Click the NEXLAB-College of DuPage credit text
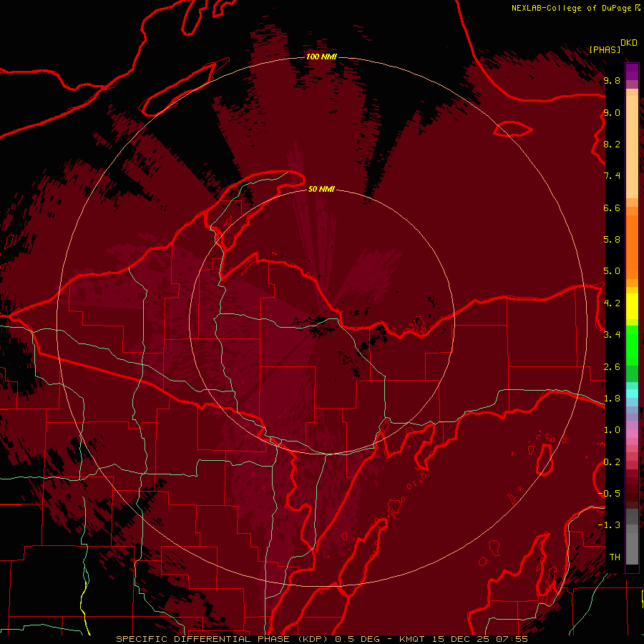The image size is (644, 644). (x=571, y=8)
